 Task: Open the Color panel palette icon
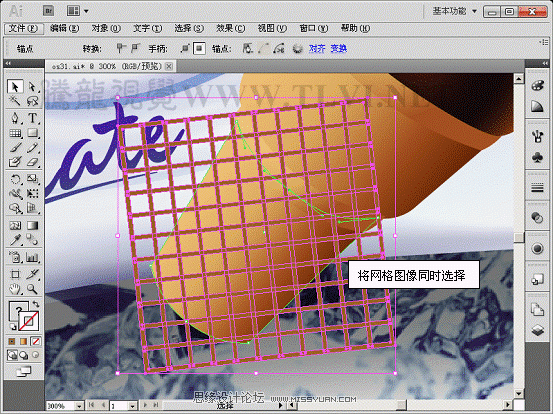537,85
